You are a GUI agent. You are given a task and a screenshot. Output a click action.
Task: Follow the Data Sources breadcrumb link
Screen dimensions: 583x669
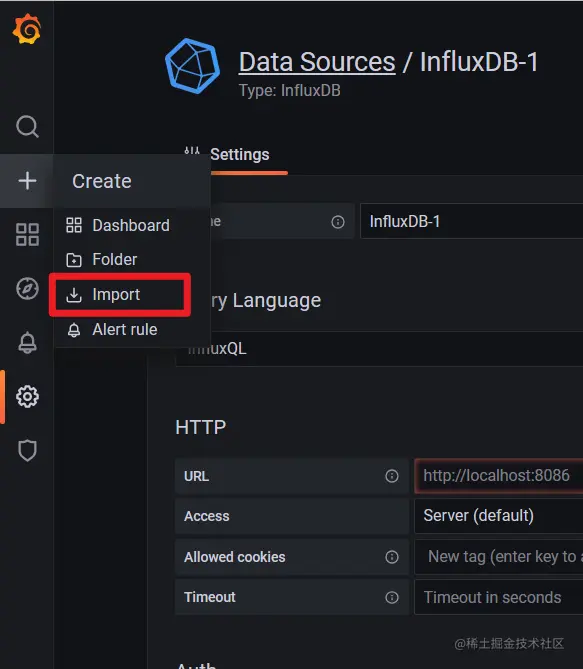pos(317,62)
